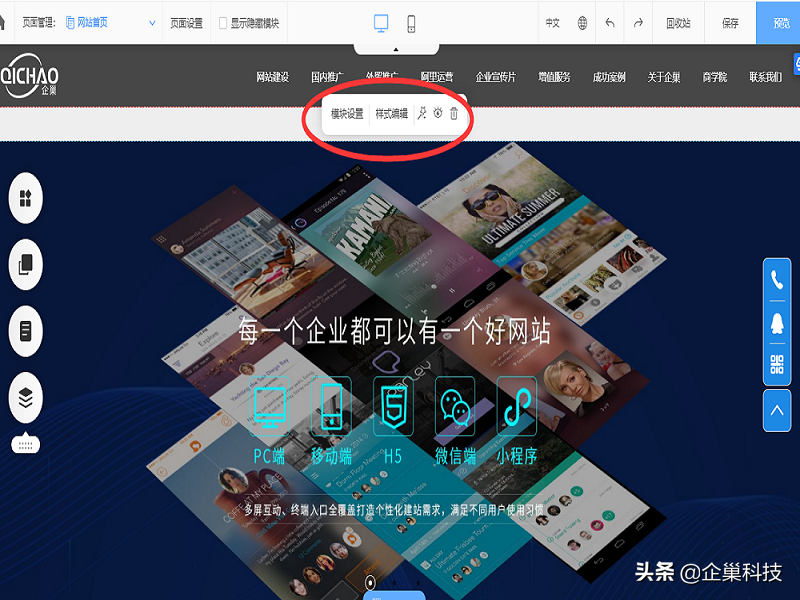Click the 微信端 WeChat icon

click(x=455, y=407)
